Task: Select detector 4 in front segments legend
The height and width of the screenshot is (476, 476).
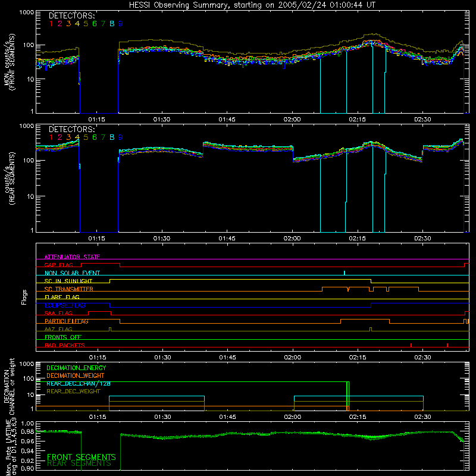Action: point(77,24)
